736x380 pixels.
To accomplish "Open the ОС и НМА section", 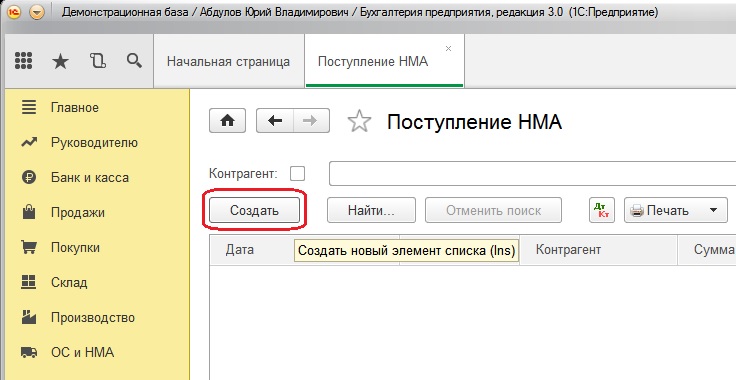I will point(82,352).
